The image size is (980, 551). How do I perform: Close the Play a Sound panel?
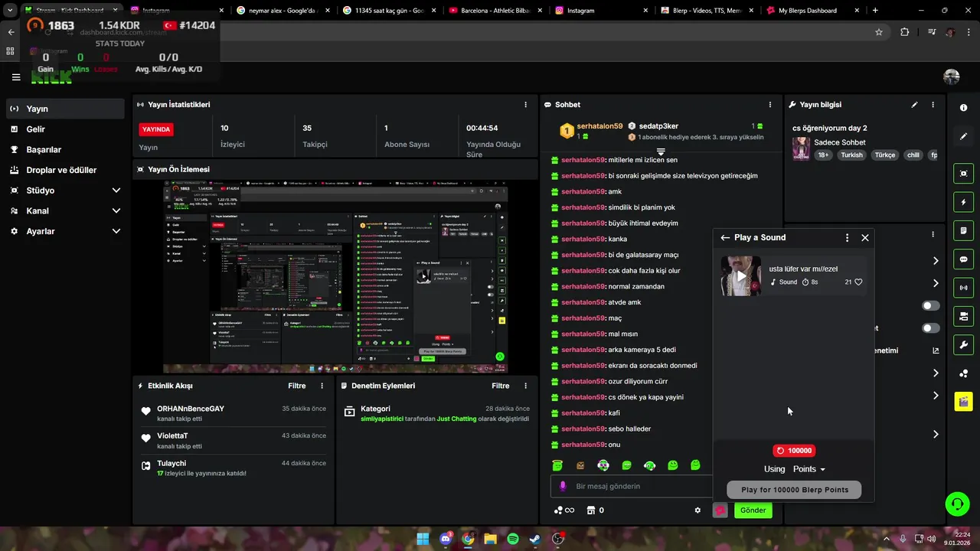[x=865, y=238]
